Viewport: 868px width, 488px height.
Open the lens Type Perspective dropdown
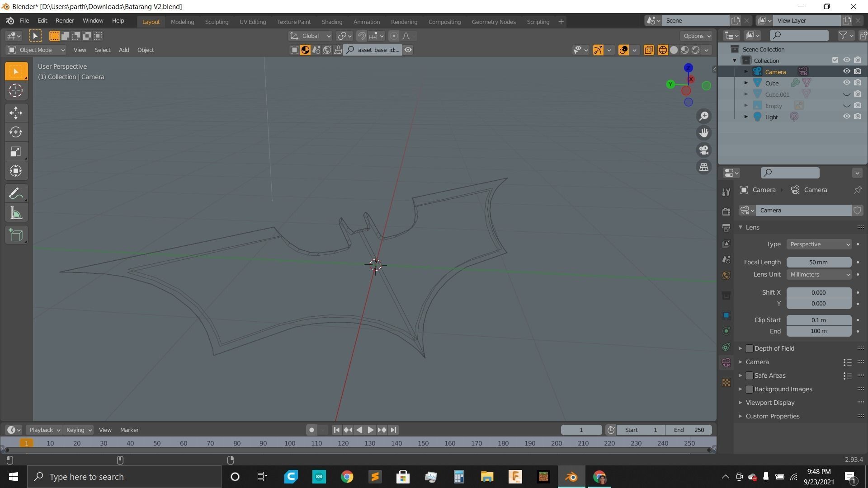(819, 244)
